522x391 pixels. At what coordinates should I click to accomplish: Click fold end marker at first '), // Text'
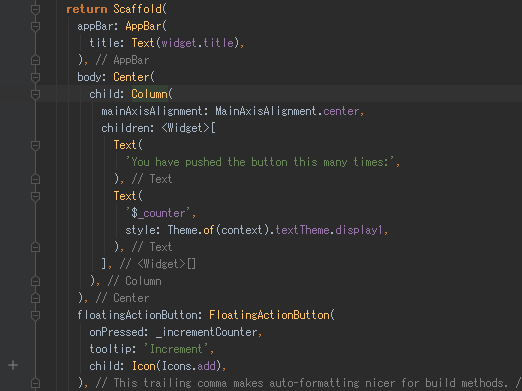point(35,179)
